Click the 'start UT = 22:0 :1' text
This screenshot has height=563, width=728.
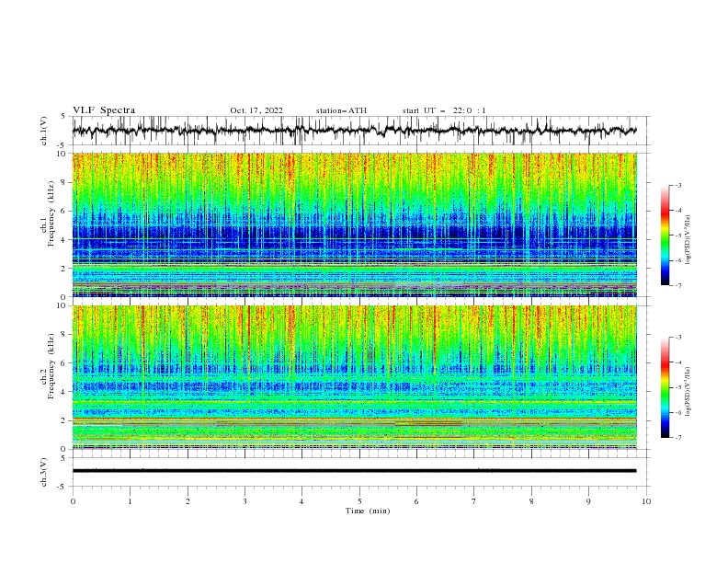pos(444,110)
